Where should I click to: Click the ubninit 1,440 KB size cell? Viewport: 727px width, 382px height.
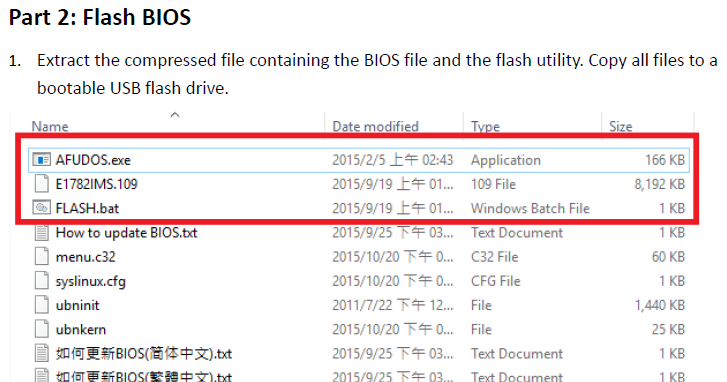[659, 305]
